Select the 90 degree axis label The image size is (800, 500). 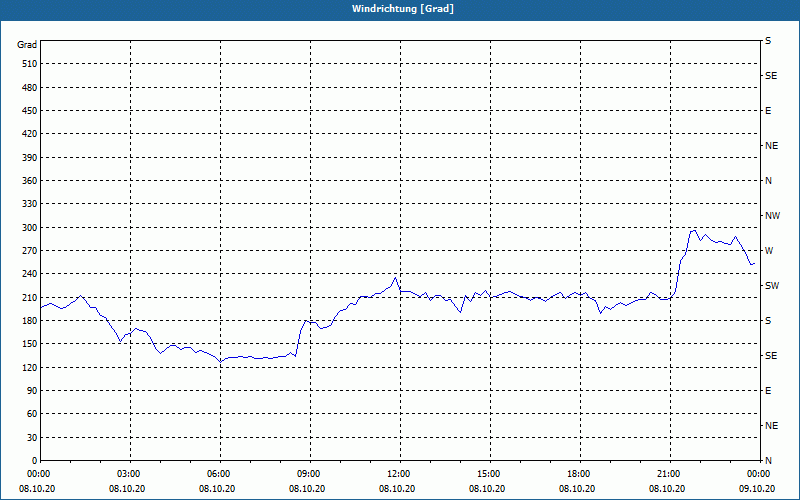[x=32, y=391]
